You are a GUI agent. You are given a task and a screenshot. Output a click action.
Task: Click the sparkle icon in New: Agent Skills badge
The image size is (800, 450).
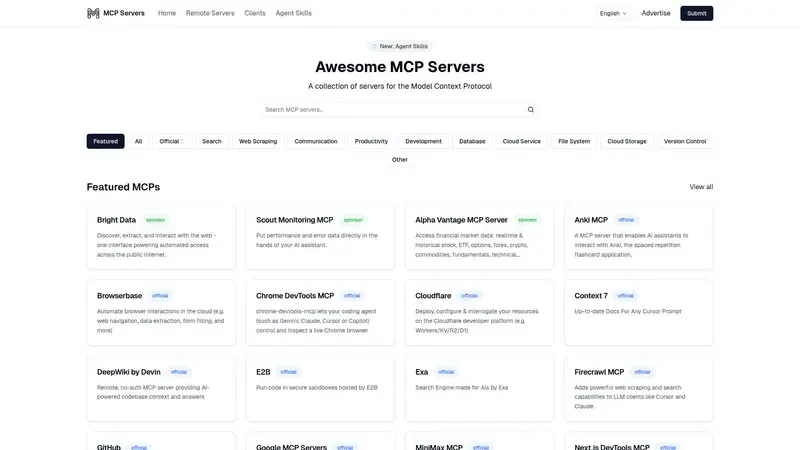tap(375, 46)
